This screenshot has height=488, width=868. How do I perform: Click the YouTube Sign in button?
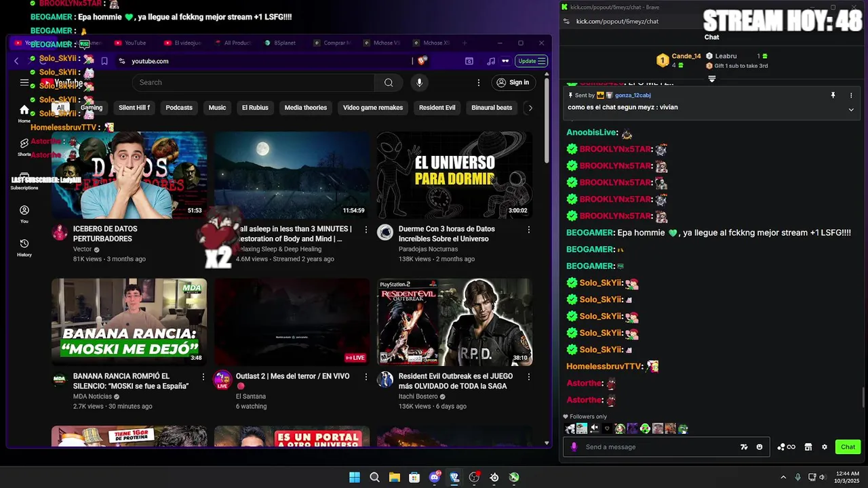513,83
